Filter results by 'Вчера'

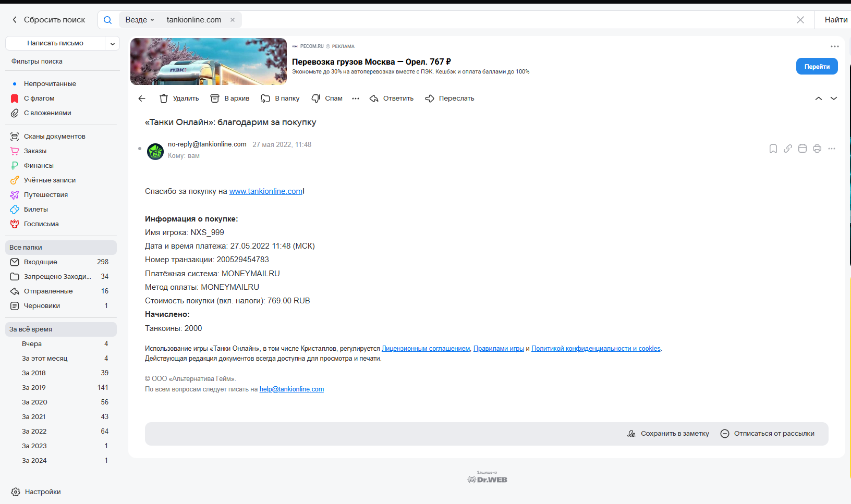tap(61, 344)
